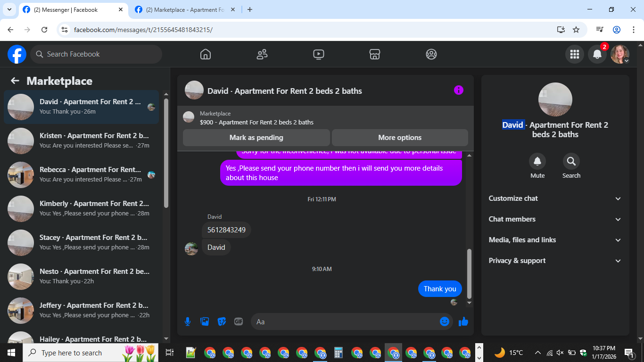Switch to Messenger | Facebook tab

tap(74, 10)
